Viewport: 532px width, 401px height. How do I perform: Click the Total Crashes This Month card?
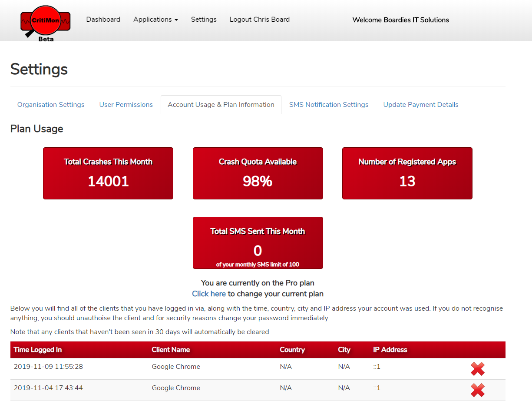pos(108,173)
